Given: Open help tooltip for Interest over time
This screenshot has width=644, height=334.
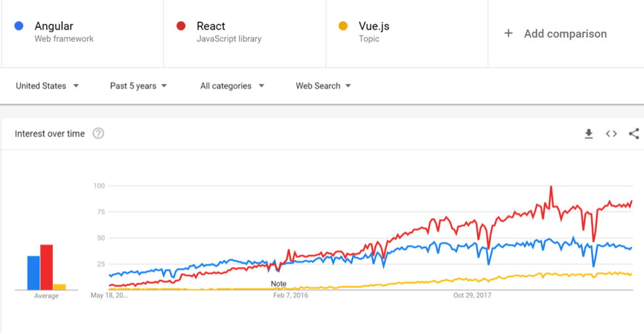Looking at the screenshot, I should pos(98,134).
